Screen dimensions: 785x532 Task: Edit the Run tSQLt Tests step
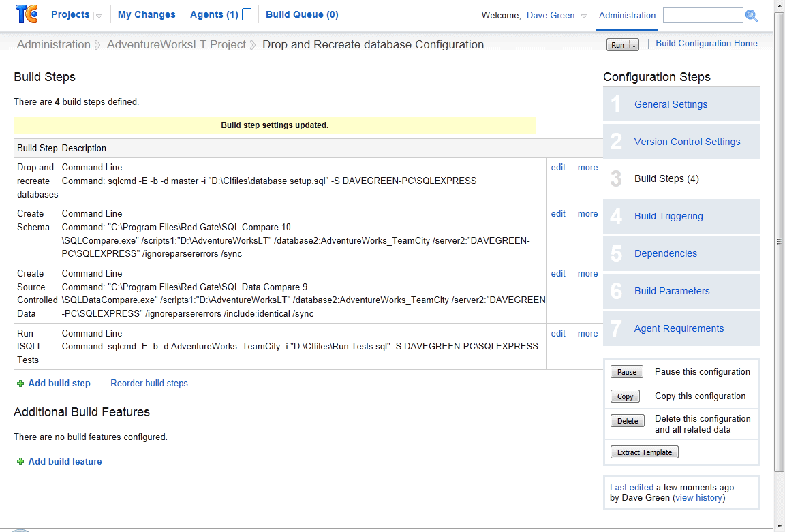click(557, 334)
